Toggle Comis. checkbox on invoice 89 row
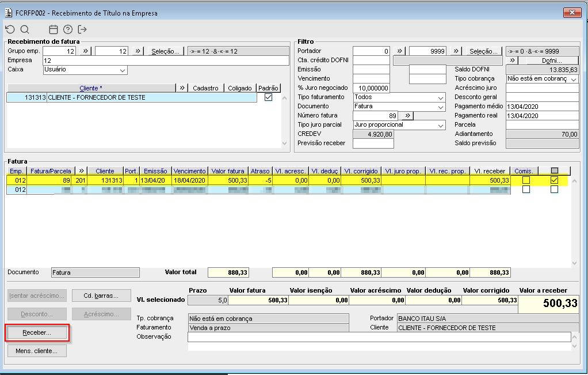The height and width of the screenshot is (375, 588). 525,180
